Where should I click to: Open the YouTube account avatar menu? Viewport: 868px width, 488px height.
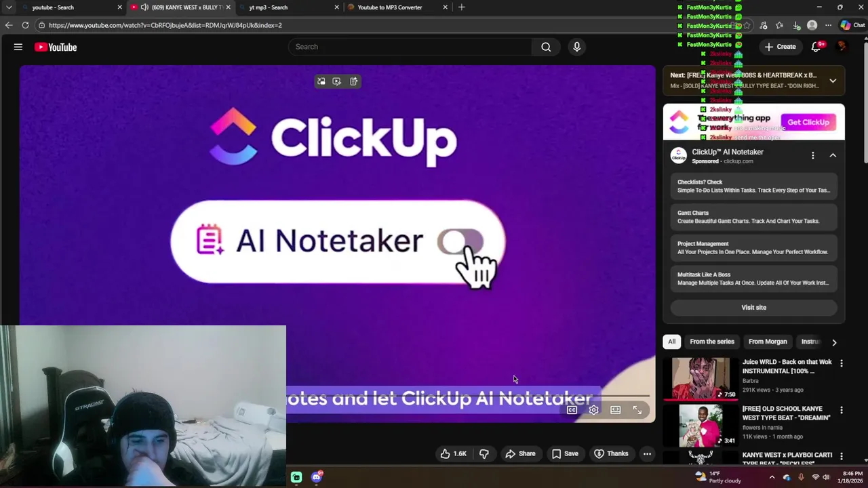pyautogui.click(x=842, y=47)
